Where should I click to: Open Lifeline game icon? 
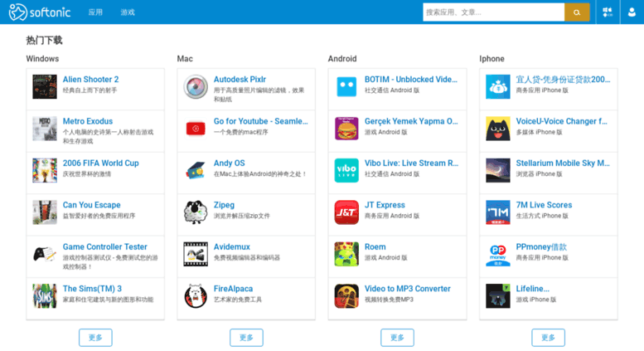tap(498, 296)
